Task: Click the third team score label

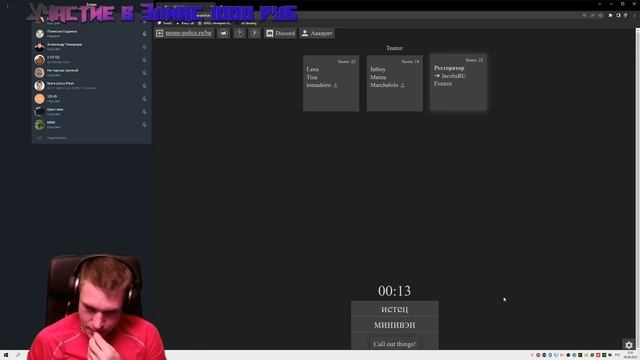Action: tap(474, 60)
